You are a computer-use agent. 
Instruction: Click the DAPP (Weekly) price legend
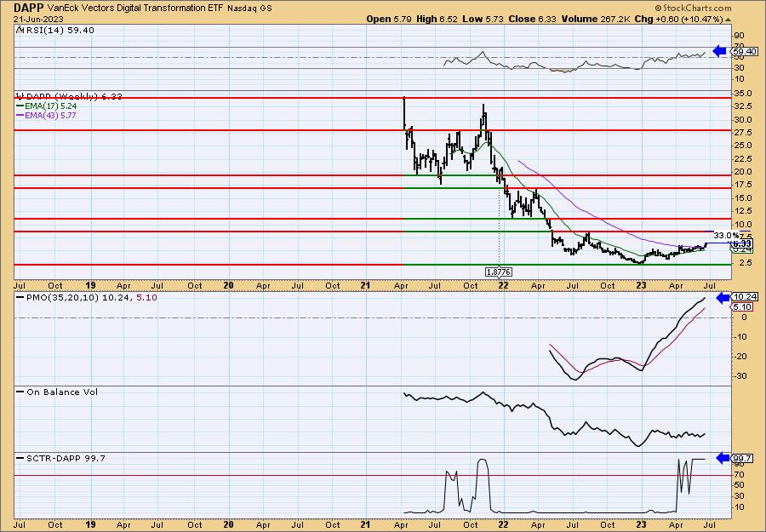pyautogui.click(x=74, y=96)
